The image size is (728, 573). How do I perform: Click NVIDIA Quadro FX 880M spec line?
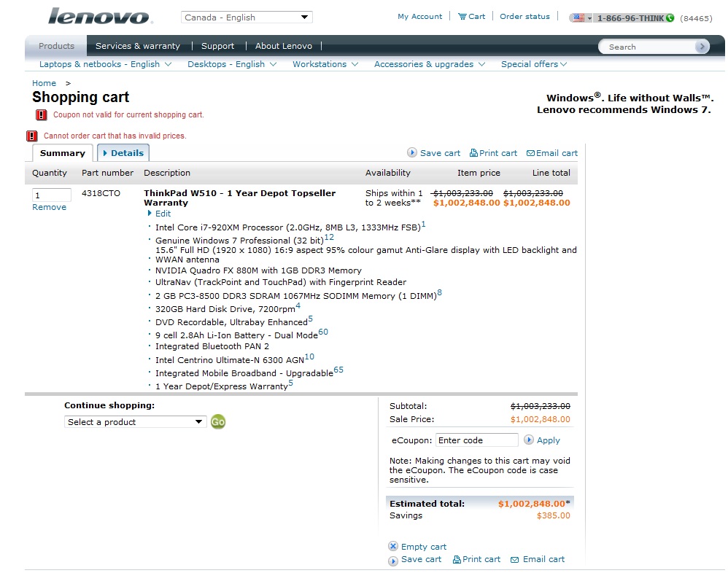258,270
